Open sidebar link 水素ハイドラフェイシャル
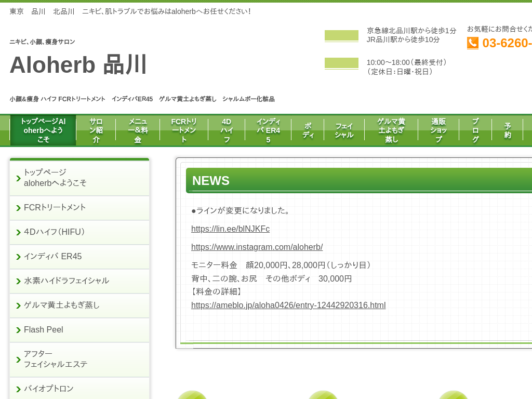Viewport: 532px width, 399px height. (x=79, y=281)
